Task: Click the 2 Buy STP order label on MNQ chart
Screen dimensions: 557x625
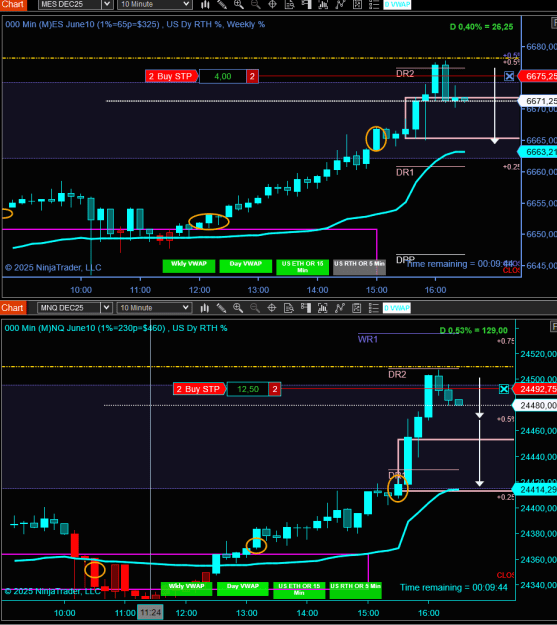Action: (x=198, y=389)
